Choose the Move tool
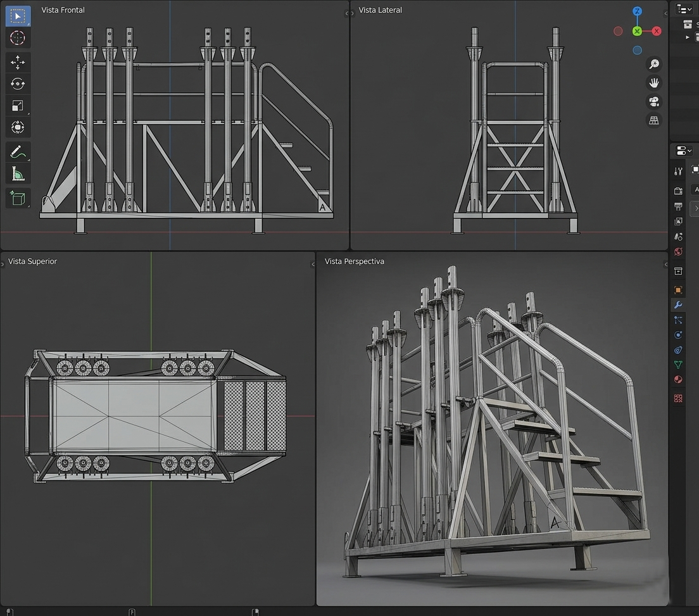This screenshot has height=616, width=699. click(18, 63)
